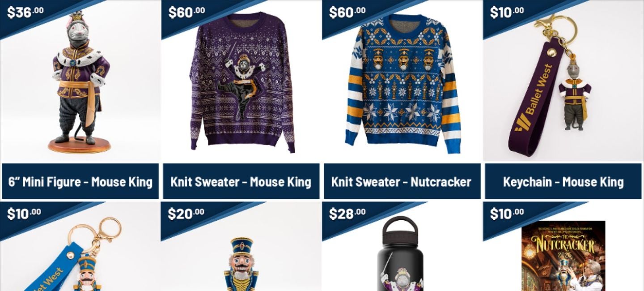This screenshot has height=291, width=644.
Task: Click the Nutcracker figurine with blue hat
Action: (x=241, y=264)
